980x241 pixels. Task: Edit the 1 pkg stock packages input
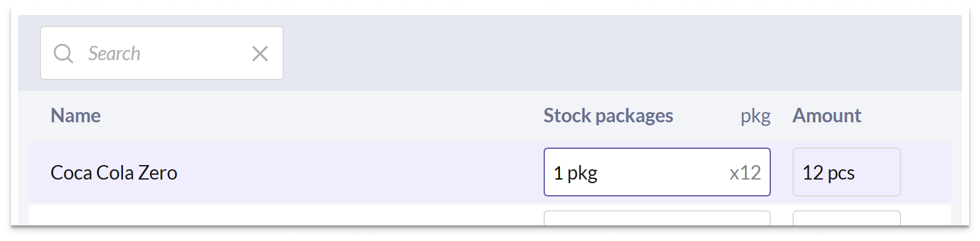(x=657, y=172)
